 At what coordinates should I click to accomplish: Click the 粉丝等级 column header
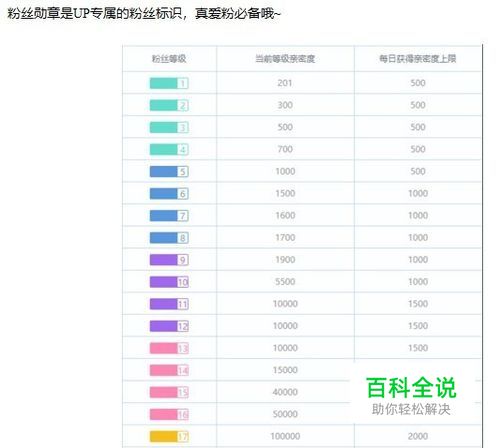(x=169, y=59)
